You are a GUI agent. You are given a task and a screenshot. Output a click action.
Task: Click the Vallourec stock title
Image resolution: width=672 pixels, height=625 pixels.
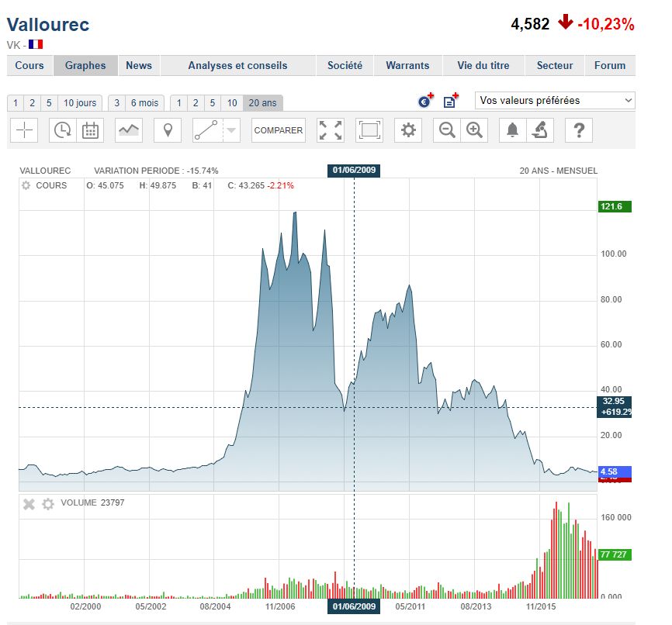click(48, 24)
